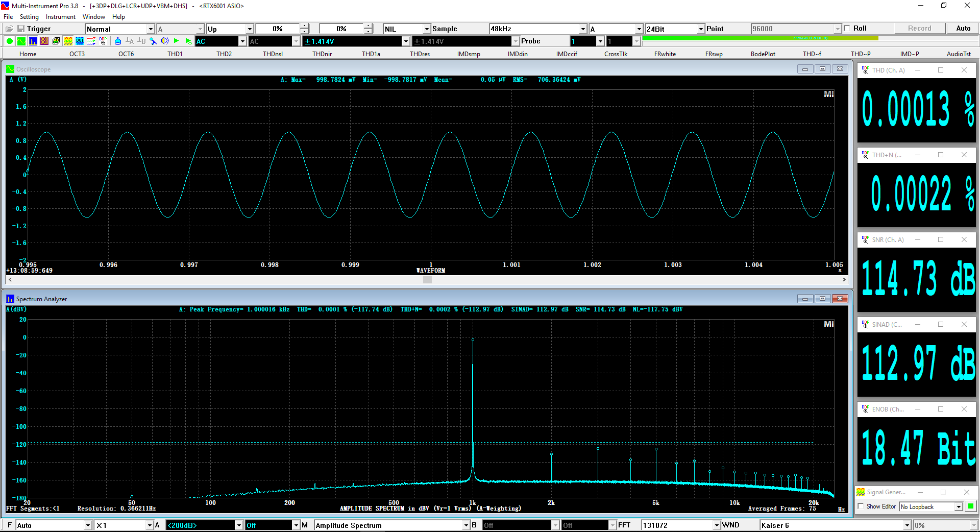Open the Amplitude Spectrum mode dropdown
980x532 pixels.
[x=392, y=525]
